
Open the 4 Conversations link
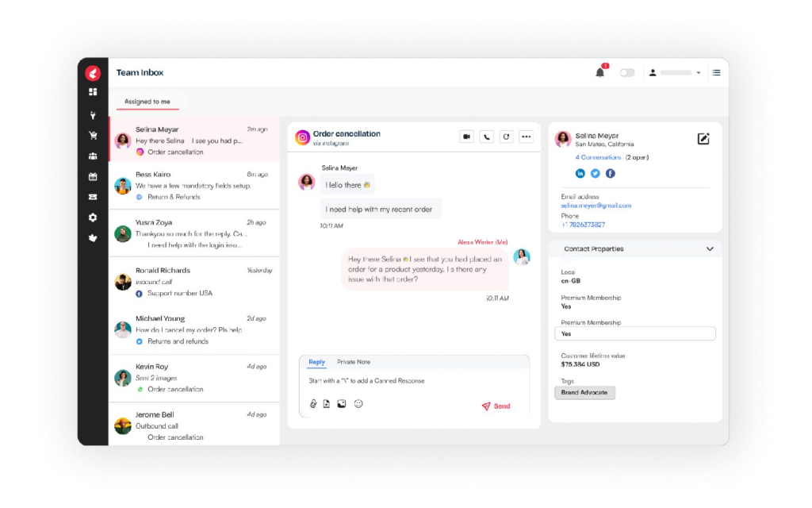click(x=599, y=157)
